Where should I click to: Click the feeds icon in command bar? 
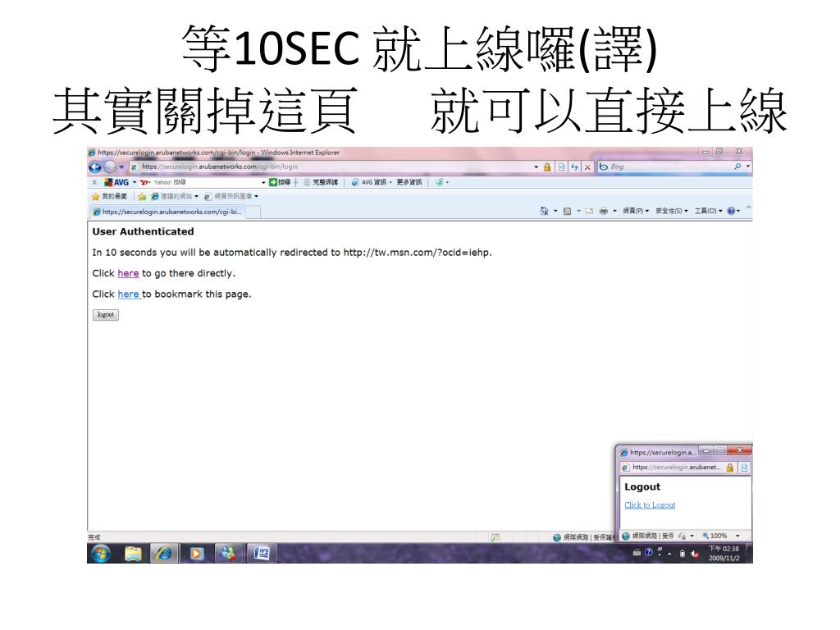pos(568,211)
